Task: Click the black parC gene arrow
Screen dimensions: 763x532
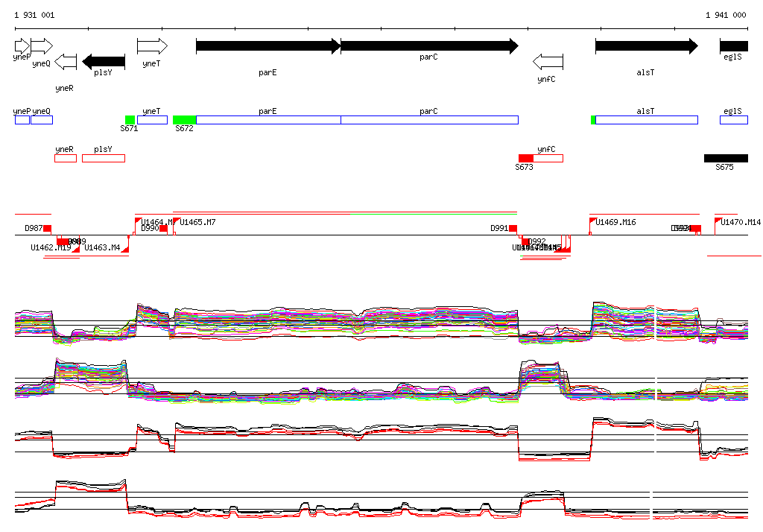Action: point(430,46)
